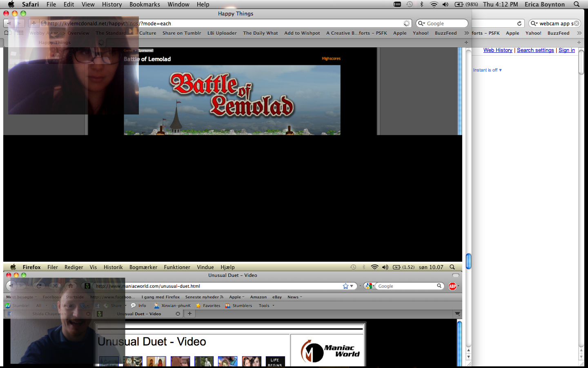Open the Share on Tumblr bookmark
The width and height of the screenshot is (588, 368).
point(182,33)
